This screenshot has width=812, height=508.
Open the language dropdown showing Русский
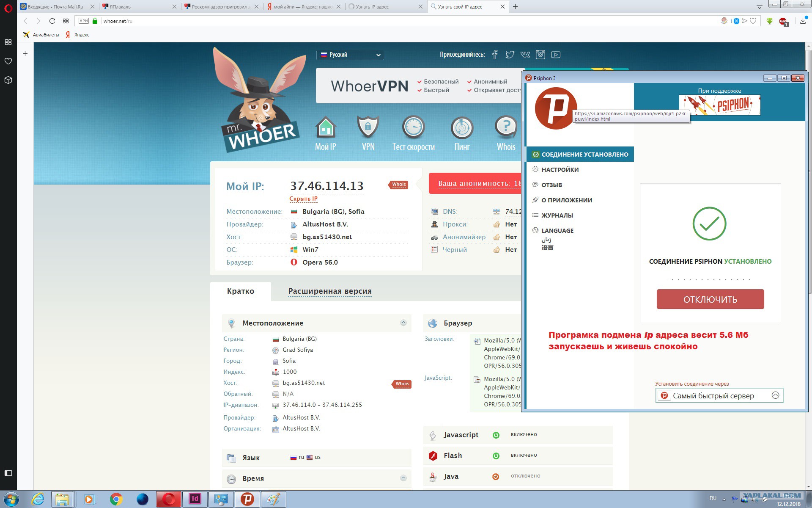pos(350,55)
